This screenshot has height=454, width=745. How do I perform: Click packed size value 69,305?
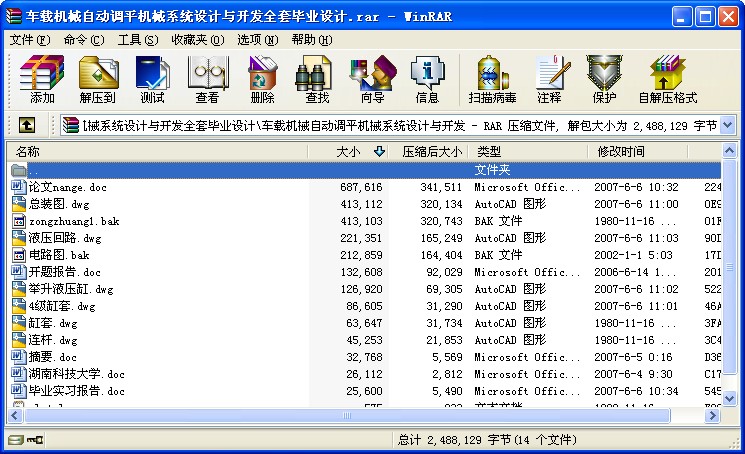[444, 289]
